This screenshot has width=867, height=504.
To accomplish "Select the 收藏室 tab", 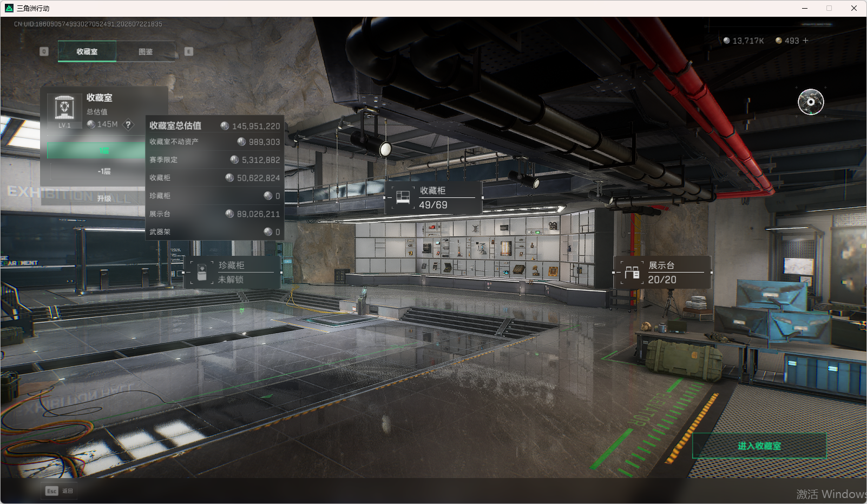I will (x=87, y=51).
